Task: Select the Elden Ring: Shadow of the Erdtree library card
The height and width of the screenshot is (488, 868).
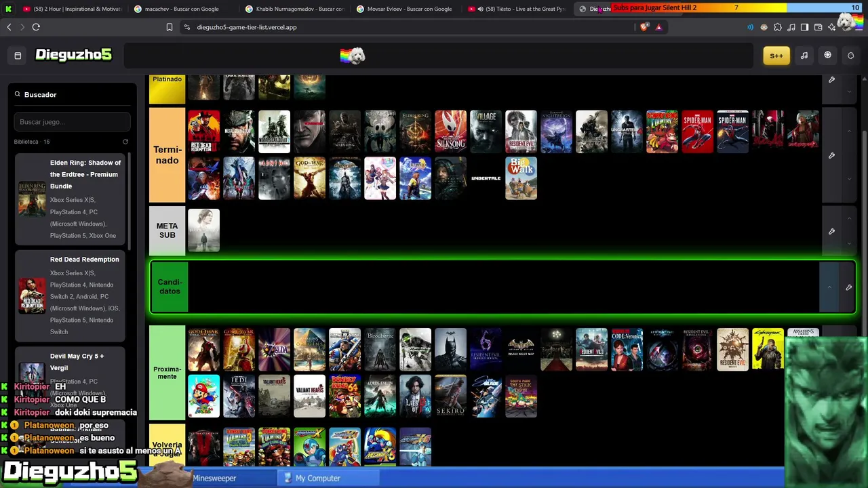Action: click(x=70, y=199)
